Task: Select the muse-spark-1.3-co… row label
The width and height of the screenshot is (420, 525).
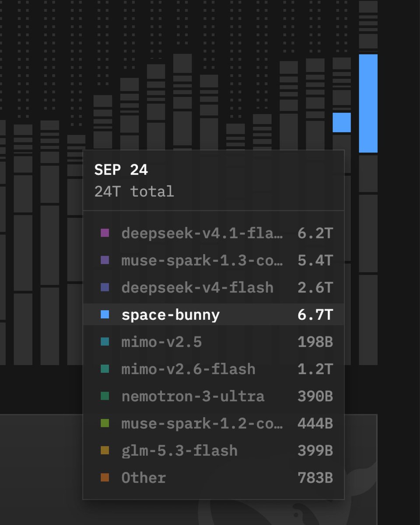Action: click(x=202, y=260)
